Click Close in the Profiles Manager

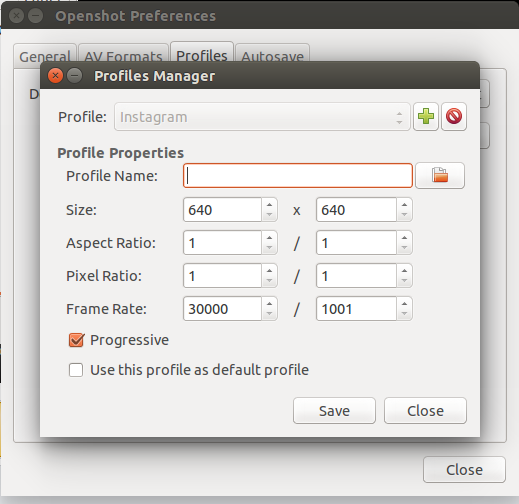425,410
